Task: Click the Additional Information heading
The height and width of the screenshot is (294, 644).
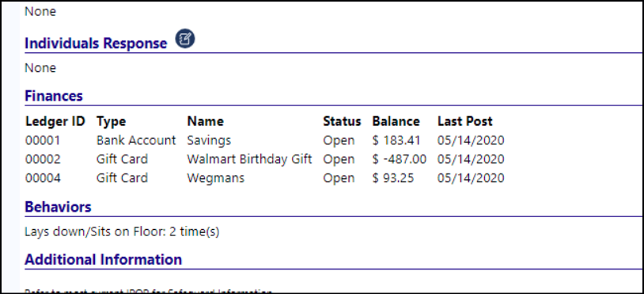Action: coord(103,260)
